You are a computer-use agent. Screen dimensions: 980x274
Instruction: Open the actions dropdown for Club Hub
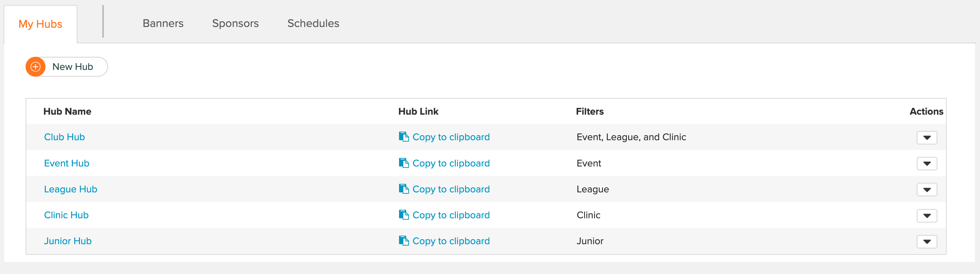tap(926, 138)
